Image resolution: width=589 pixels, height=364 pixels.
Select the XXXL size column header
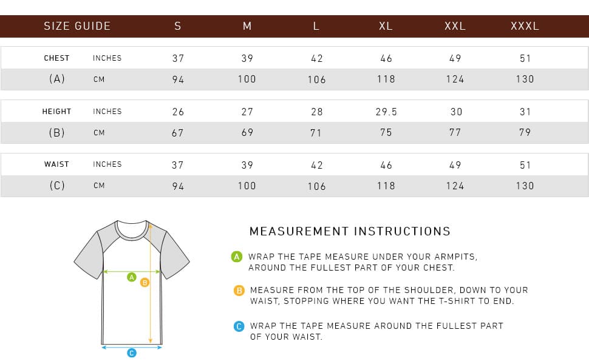click(525, 26)
